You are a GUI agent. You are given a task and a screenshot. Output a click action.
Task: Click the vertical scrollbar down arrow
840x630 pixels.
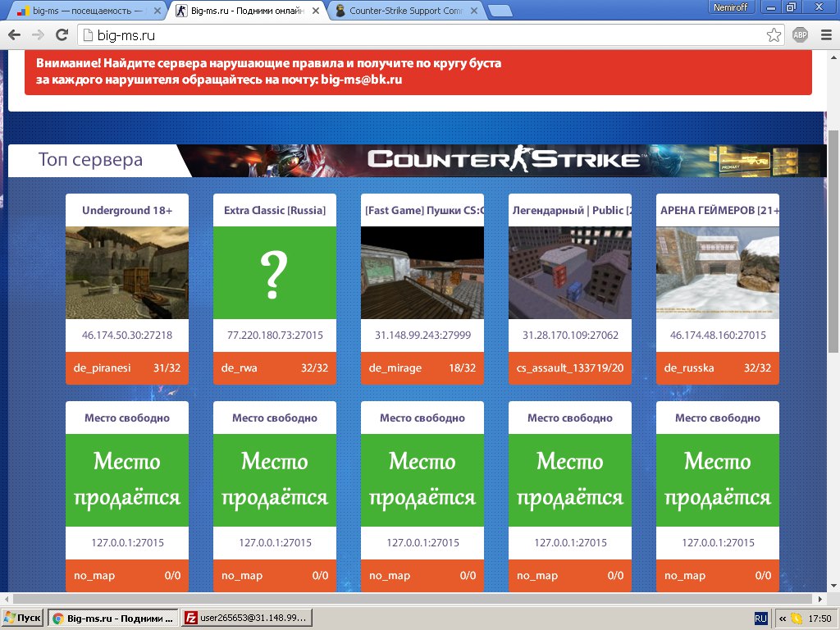pos(833,586)
